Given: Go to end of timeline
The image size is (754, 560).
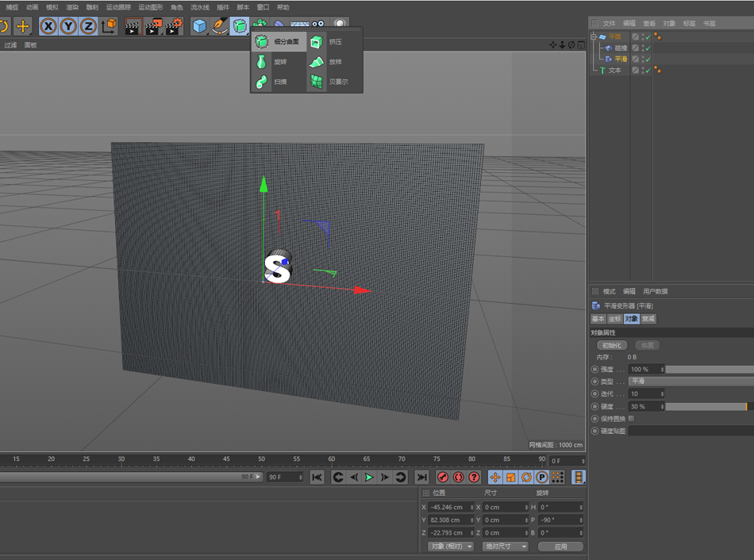Looking at the screenshot, I should (x=421, y=478).
